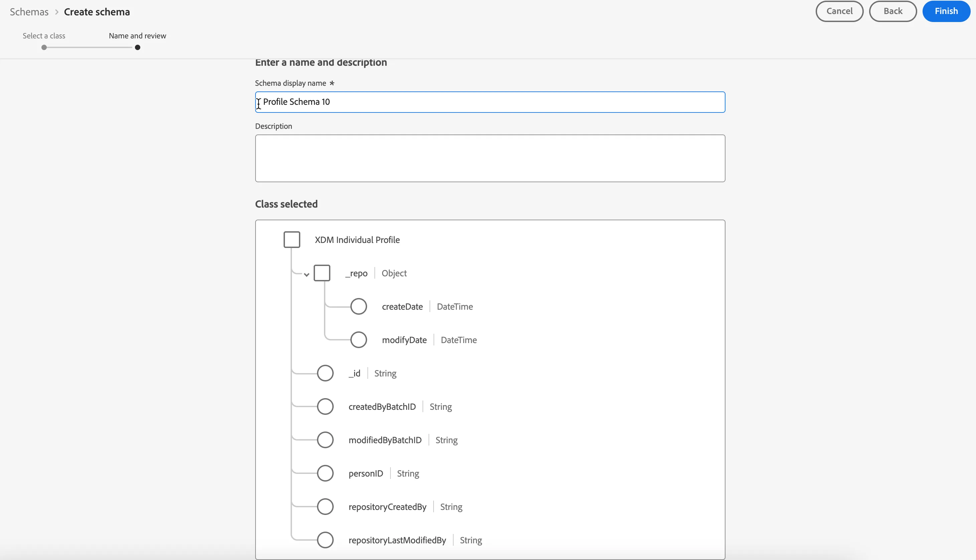Click the Create schema breadcrumb title

point(97,12)
